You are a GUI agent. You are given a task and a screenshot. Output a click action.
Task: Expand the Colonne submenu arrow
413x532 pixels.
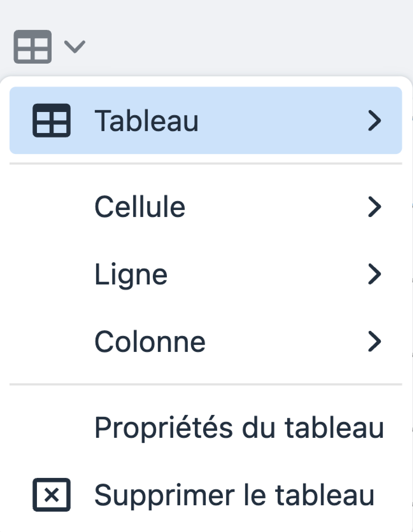tap(374, 341)
